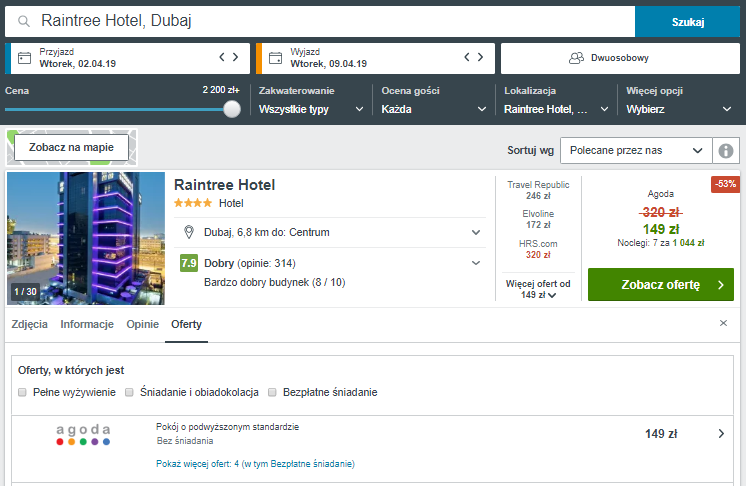The width and height of the screenshot is (746, 486).
Task: Click the Raintree Hotel search field
Action: pyautogui.click(x=320, y=21)
